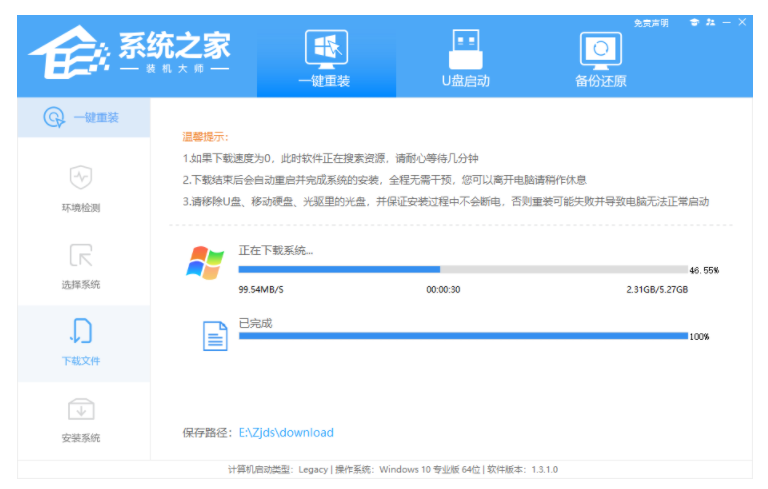Open the 备份还原 tab
The height and width of the screenshot is (489, 768).
coord(600,59)
